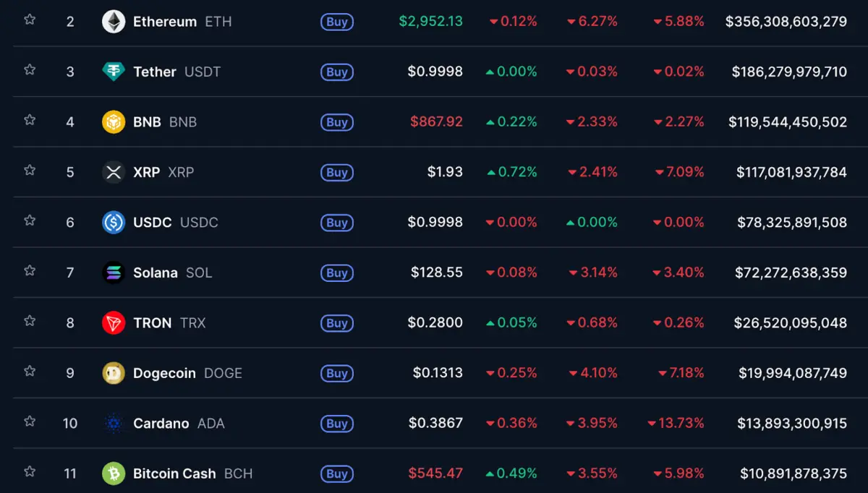The image size is (868, 493).
Task: Toggle the star next to Solana
Action: 29,273
